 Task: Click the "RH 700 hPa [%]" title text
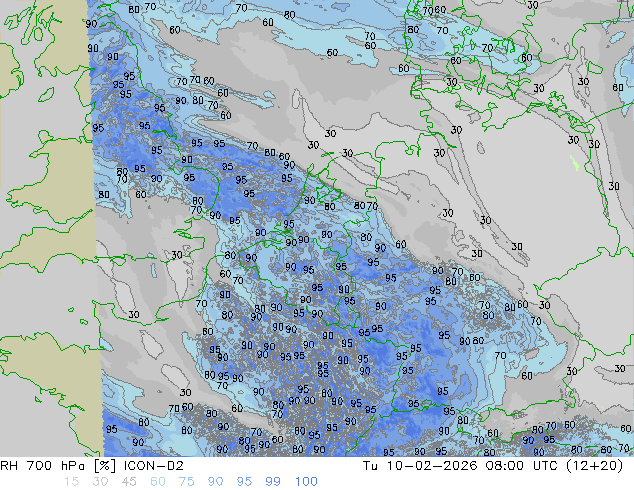(58, 466)
